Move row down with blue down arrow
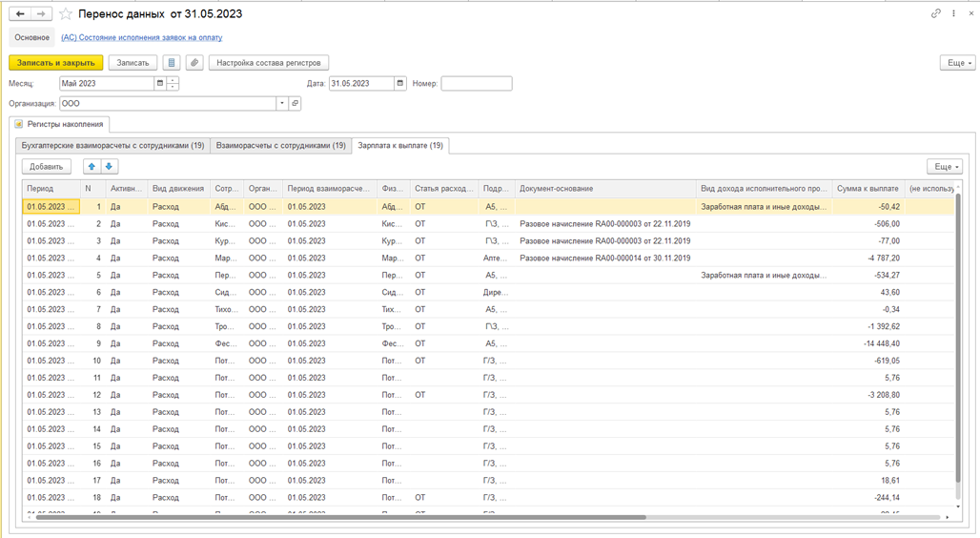The height and width of the screenshot is (538, 980). 109,166
